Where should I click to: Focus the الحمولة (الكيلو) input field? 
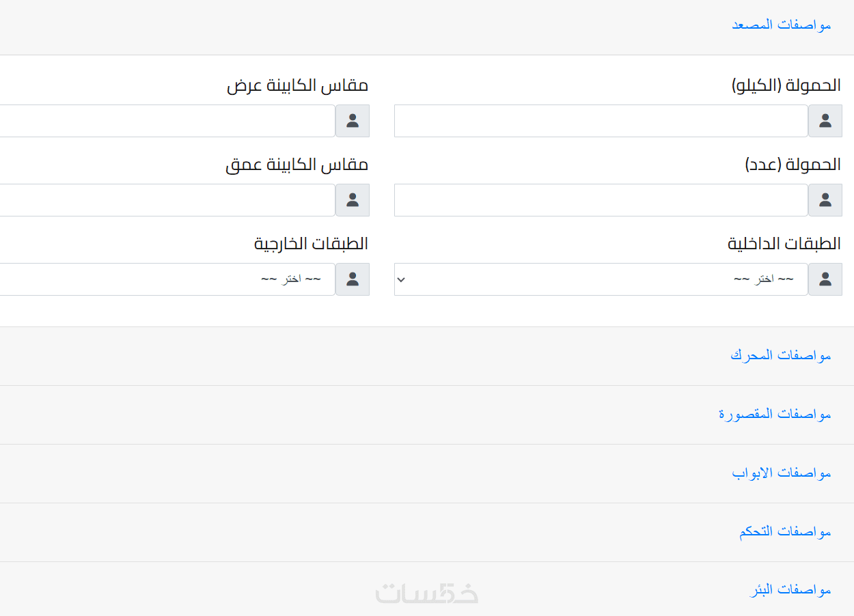[601, 121]
